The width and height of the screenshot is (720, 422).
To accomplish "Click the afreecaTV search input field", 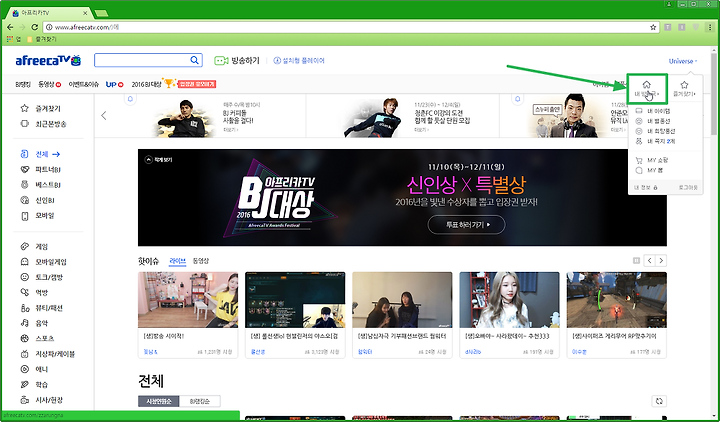I will pos(142,60).
